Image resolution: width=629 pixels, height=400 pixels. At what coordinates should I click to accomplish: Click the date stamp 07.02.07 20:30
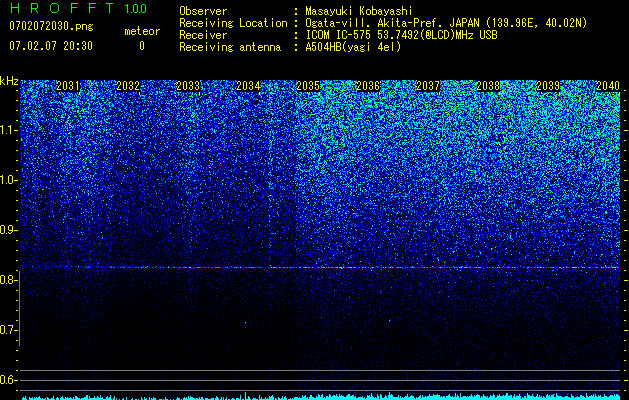(51, 46)
